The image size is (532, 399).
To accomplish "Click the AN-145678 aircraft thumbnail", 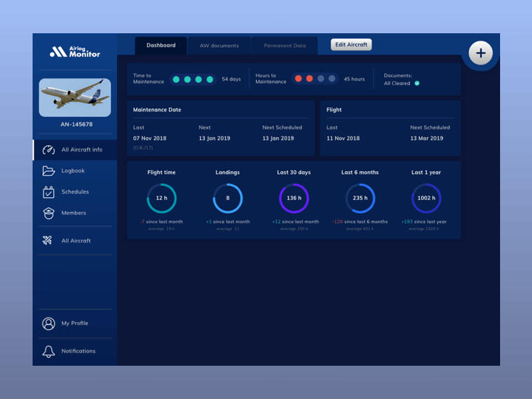I will coord(74,98).
